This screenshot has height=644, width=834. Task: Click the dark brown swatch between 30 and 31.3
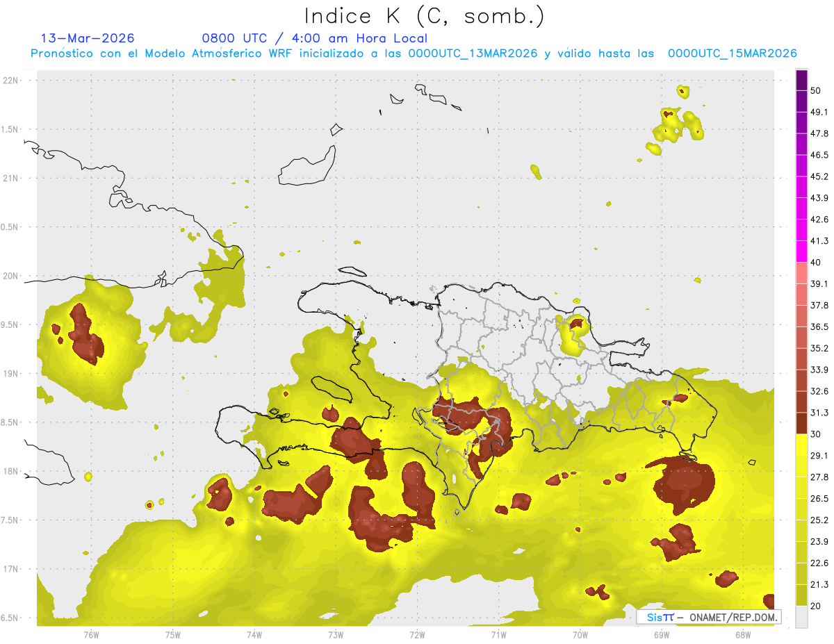(x=802, y=423)
